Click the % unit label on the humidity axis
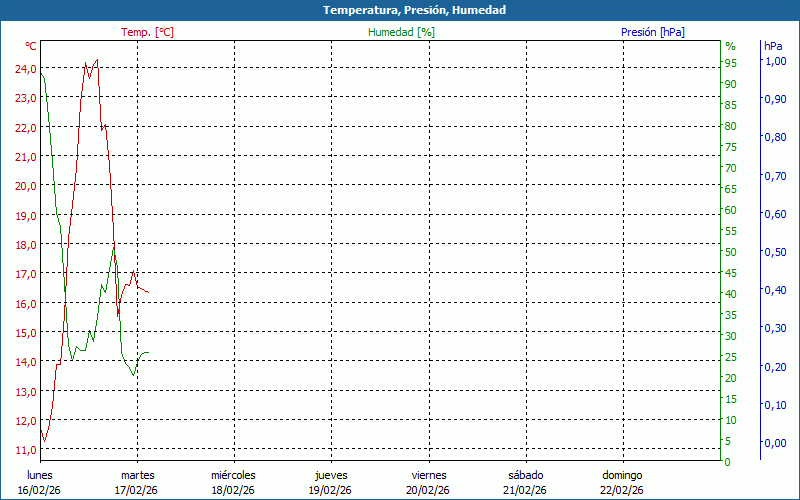800x500 pixels. click(730, 46)
